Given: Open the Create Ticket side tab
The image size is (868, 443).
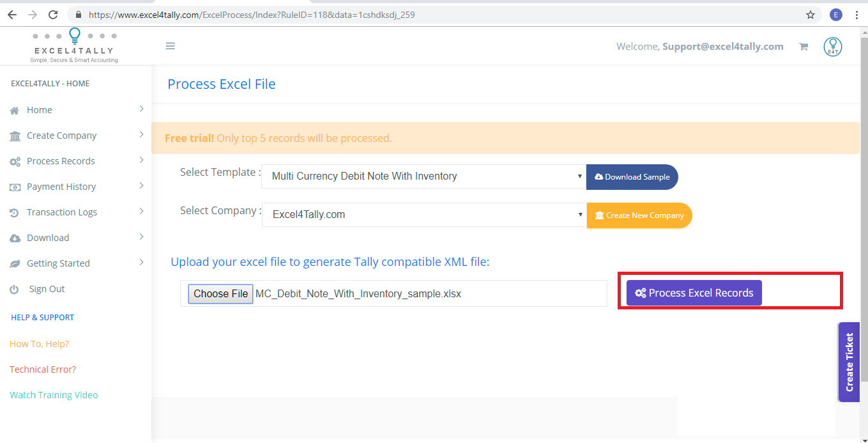Looking at the screenshot, I should coord(849,362).
